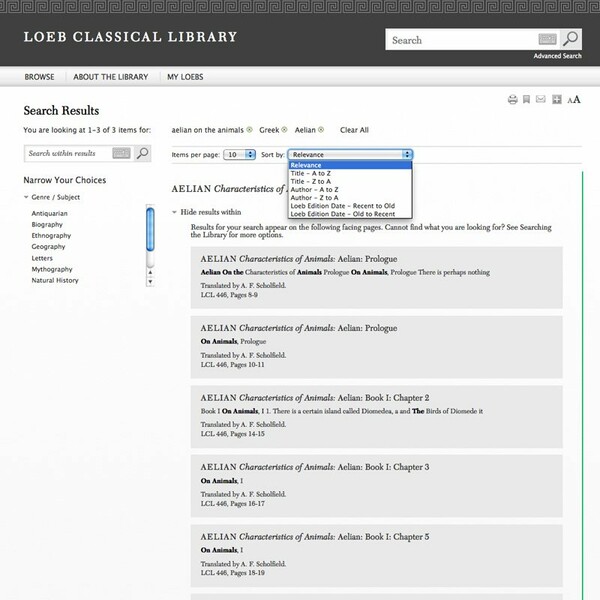Open Prologue result, Pages 10-11

[x=298, y=328]
